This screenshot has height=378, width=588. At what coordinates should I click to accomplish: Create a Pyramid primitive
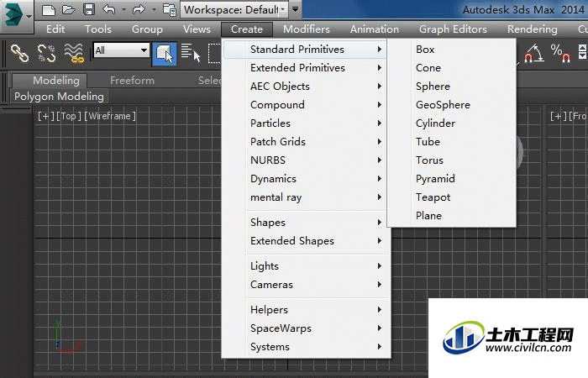pyautogui.click(x=452, y=178)
